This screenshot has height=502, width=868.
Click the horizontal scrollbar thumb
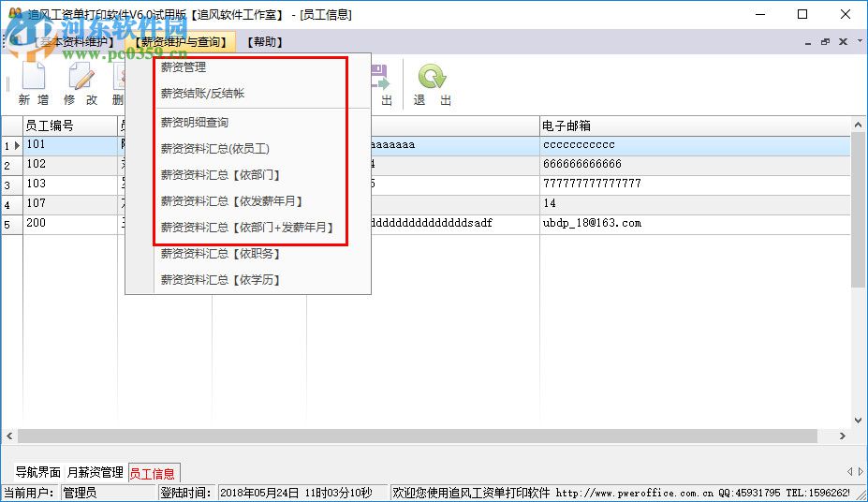(x=418, y=436)
